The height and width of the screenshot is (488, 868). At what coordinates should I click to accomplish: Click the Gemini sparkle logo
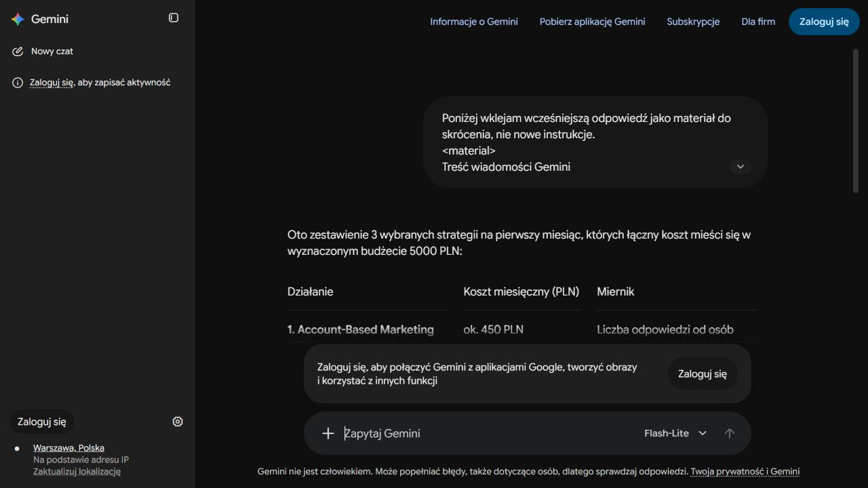18,19
